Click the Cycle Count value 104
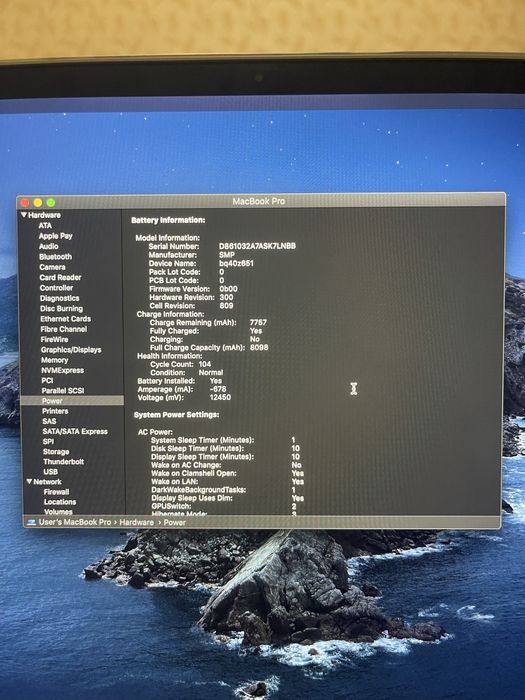 [205, 364]
